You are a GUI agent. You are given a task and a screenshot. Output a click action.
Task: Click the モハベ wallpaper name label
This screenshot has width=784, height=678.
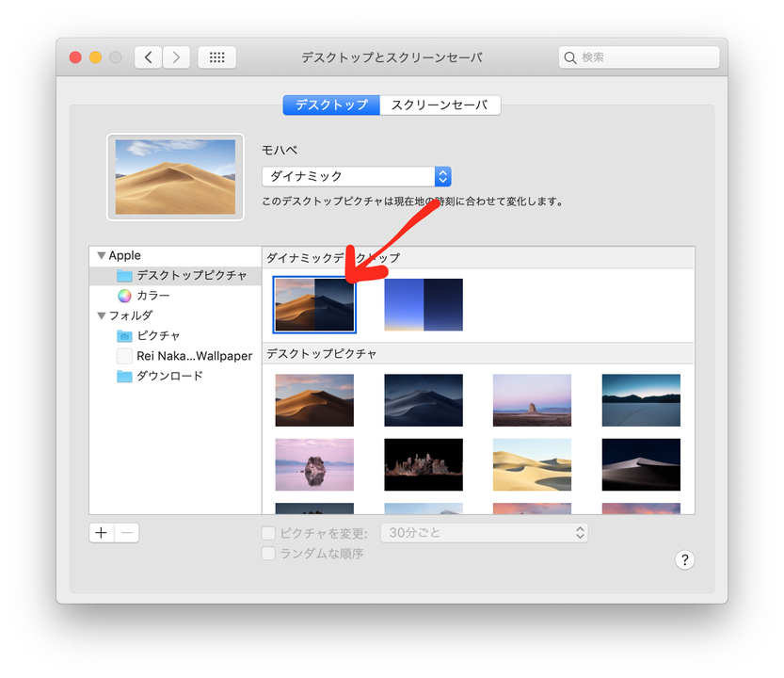coord(280,150)
